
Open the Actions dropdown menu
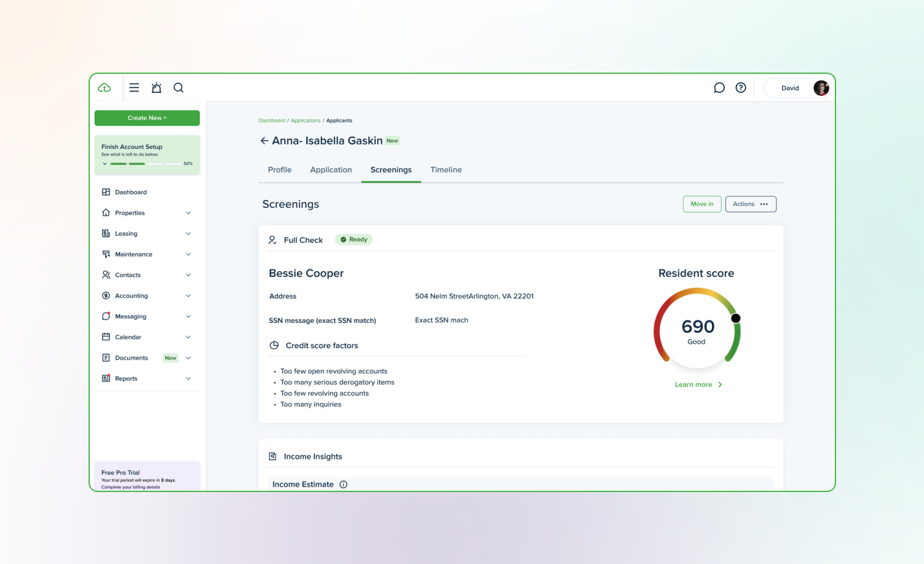coord(750,204)
